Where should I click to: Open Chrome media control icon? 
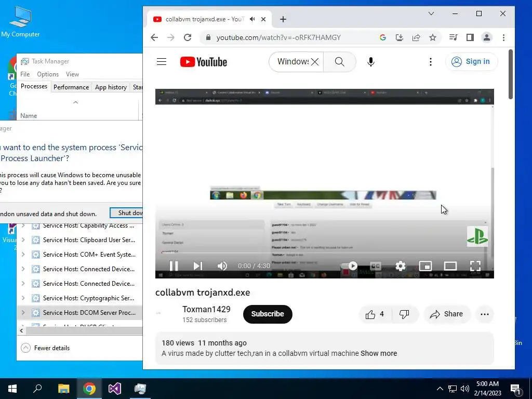pos(453,37)
